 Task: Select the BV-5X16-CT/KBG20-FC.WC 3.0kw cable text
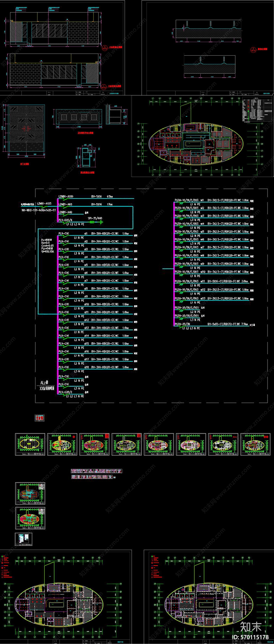tap(228, 281)
